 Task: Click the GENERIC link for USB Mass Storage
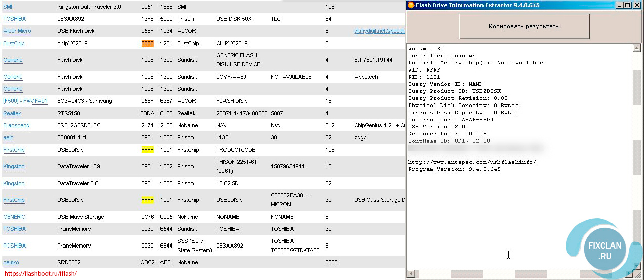pyautogui.click(x=14, y=217)
